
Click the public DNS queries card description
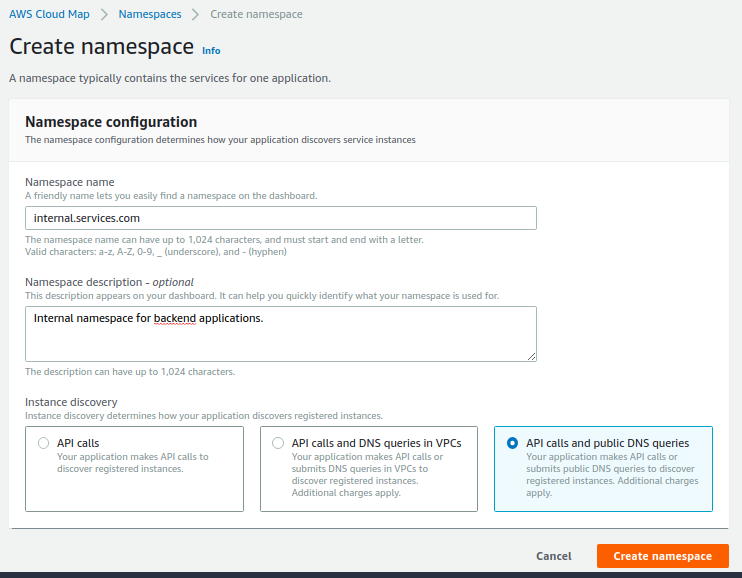(x=612, y=475)
